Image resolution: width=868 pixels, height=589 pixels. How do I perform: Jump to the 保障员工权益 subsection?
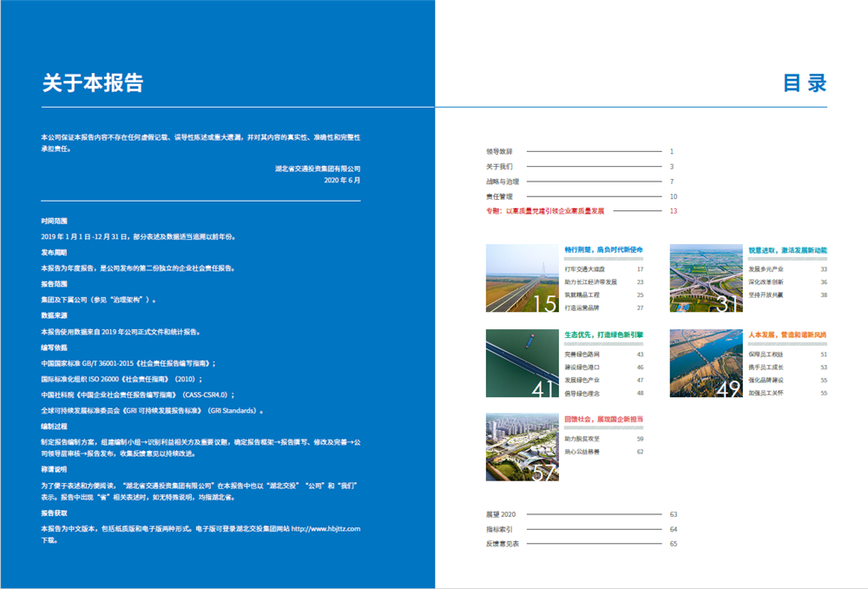click(x=765, y=354)
